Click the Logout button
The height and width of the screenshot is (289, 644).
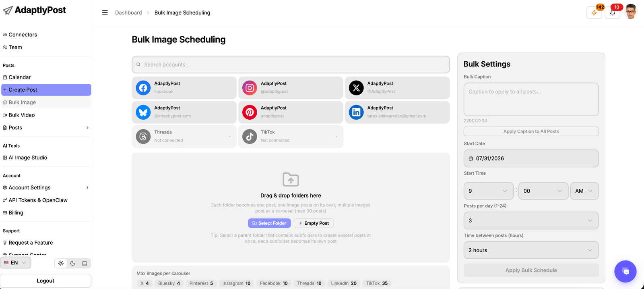pos(45,281)
